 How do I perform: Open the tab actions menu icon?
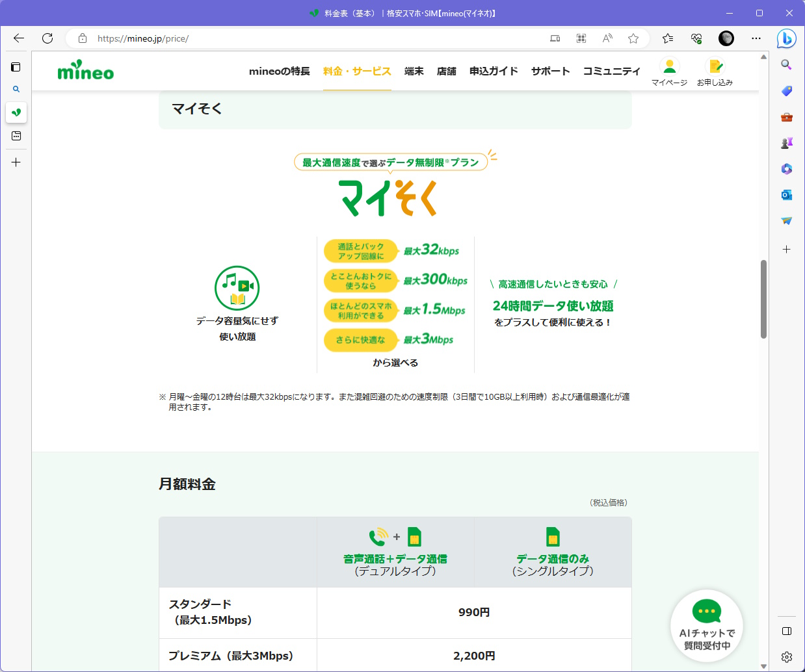[16, 67]
